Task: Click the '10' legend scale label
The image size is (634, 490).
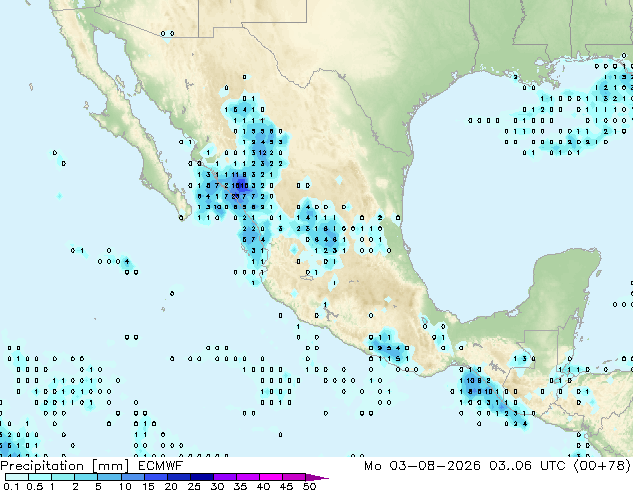Action: (x=125, y=486)
